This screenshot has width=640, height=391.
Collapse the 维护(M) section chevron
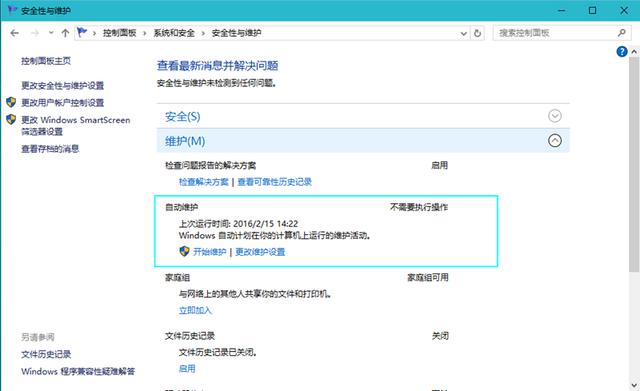click(555, 141)
